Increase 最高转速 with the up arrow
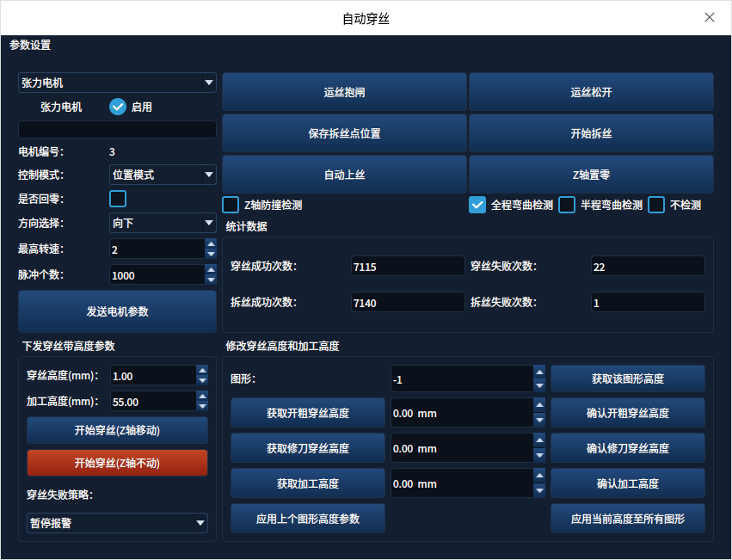732x560 pixels. [x=211, y=243]
